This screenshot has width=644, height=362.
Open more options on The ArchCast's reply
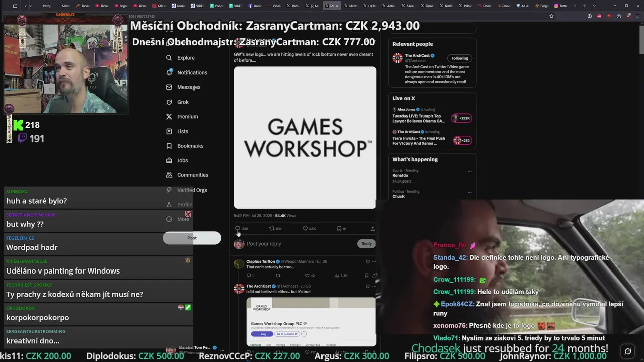pyautogui.click(x=374, y=286)
